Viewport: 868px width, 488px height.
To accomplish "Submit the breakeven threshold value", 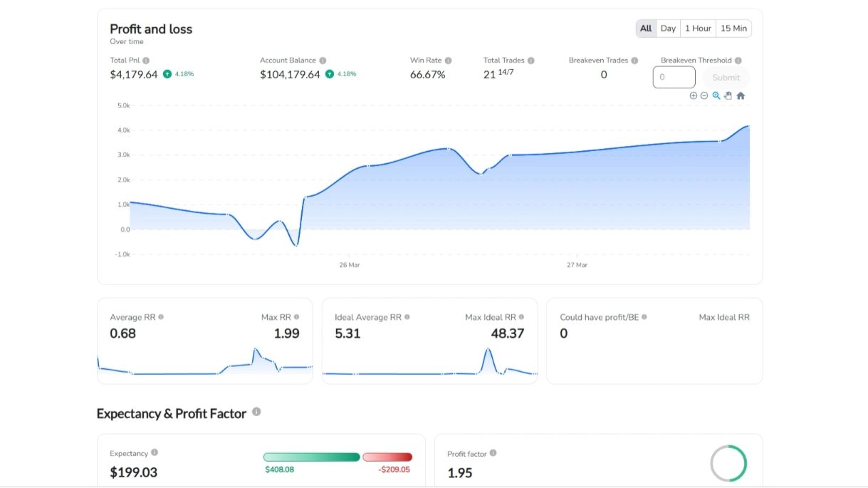I will (x=726, y=78).
